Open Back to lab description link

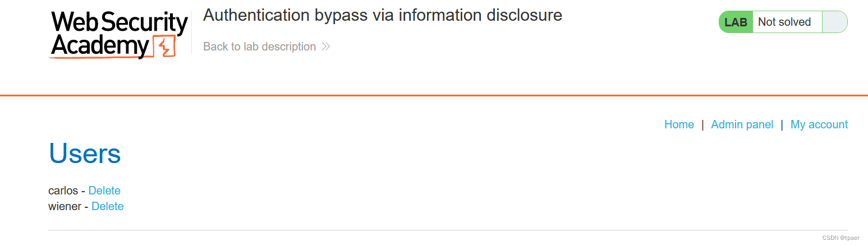[266, 47]
